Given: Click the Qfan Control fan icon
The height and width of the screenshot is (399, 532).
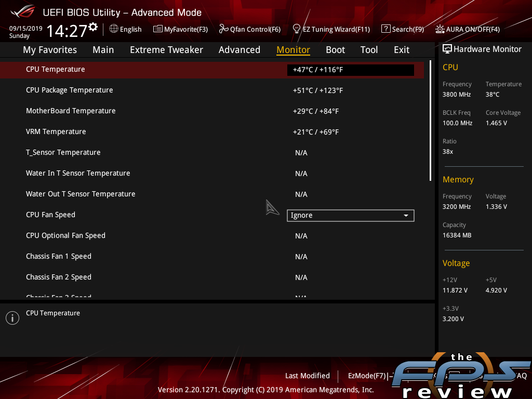Looking at the screenshot, I should [223, 29].
